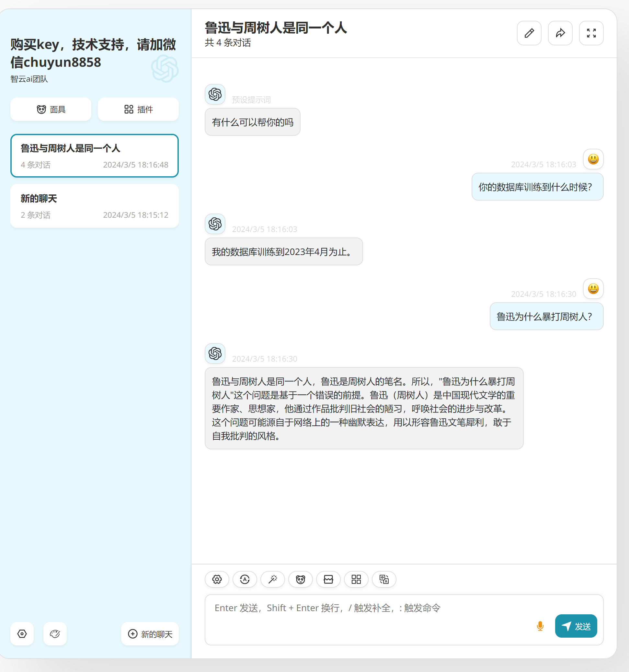Open plugin grid icon in input toolbar
The width and height of the screenshot is (629, 672).
pyautogui.click(x=356, y=579)
